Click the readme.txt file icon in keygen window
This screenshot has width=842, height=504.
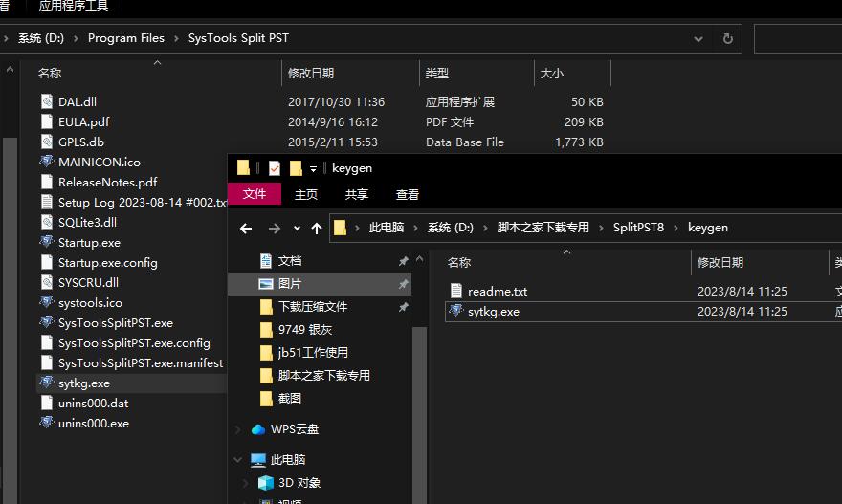(455, 291)
